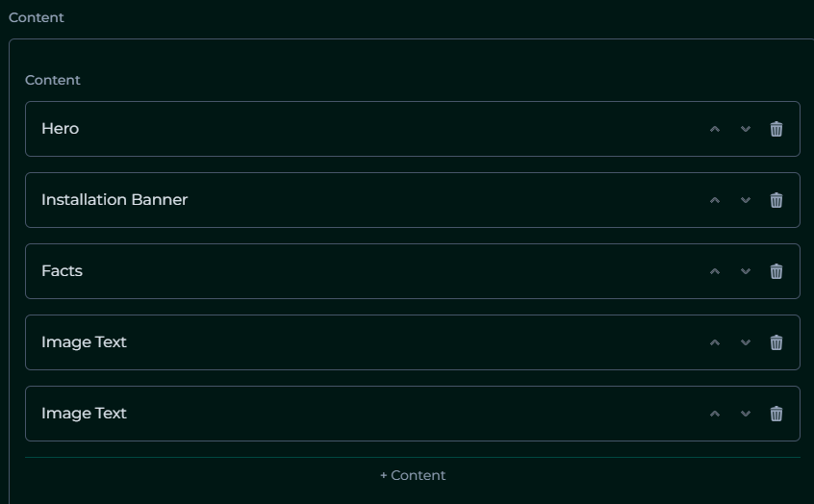The width and height of the screenshot is (814, 504).
Task: Move Installation Banner up one position
Action: 715,200
